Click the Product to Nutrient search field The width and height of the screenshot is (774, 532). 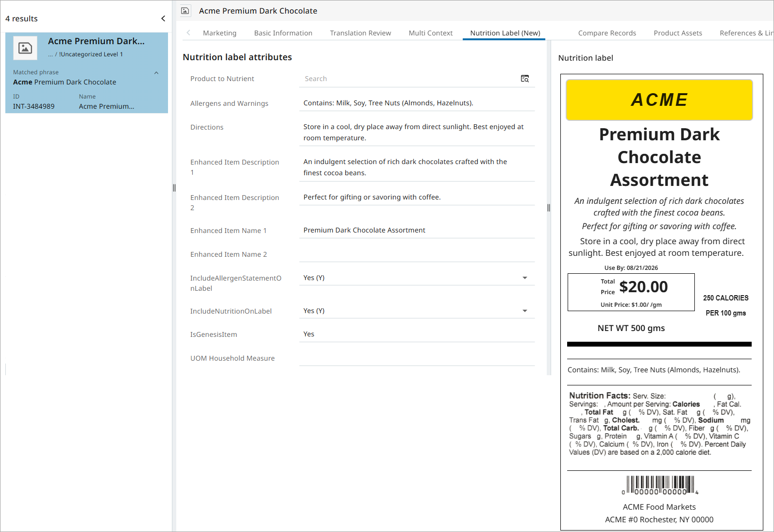tap(409, 79)
